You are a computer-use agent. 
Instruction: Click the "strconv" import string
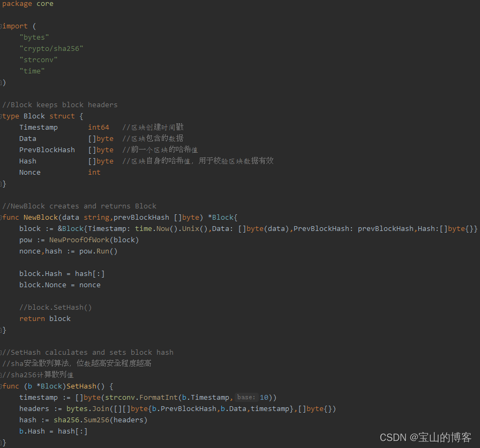39,59
